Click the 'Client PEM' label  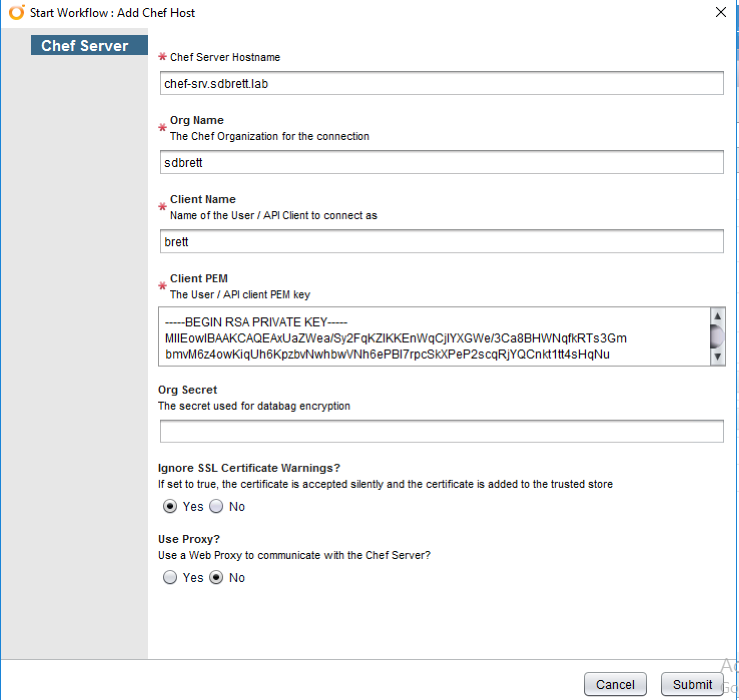(199, 278)
